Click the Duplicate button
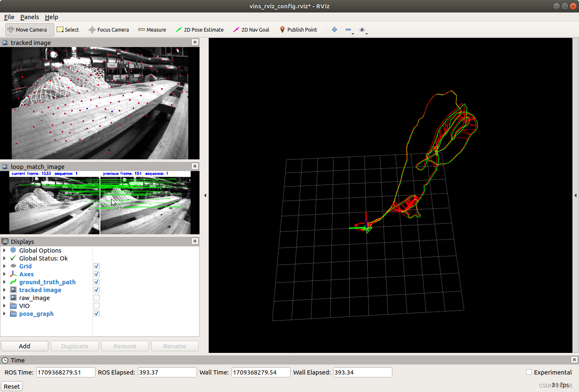 tap(75, 346)
